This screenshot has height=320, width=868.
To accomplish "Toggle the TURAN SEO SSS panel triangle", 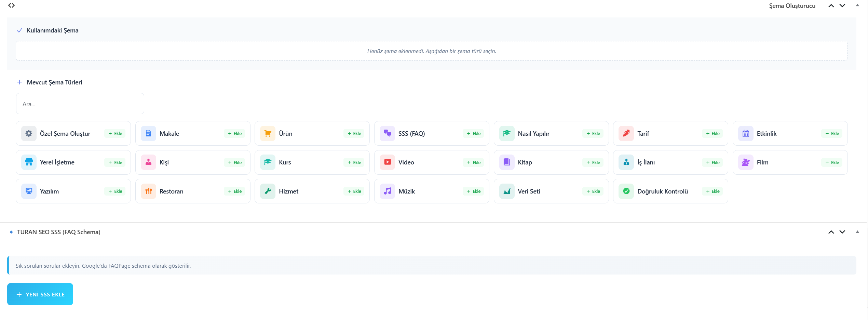I will 857,232.
